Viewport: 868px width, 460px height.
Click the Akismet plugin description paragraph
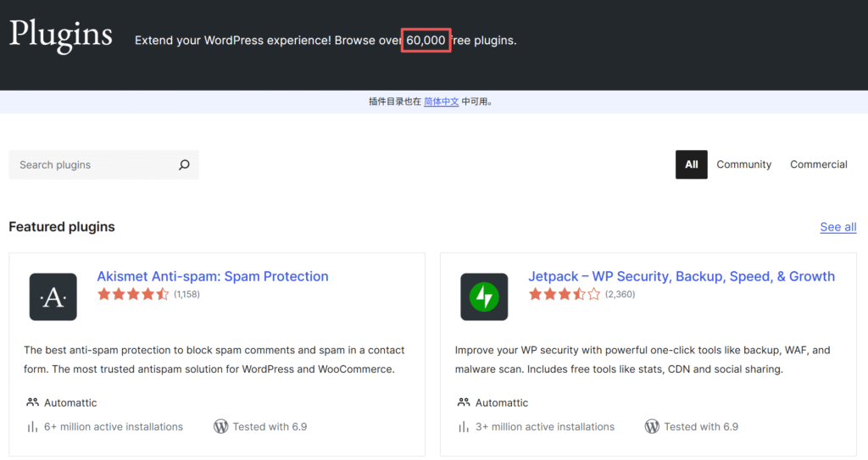[214, 360]
